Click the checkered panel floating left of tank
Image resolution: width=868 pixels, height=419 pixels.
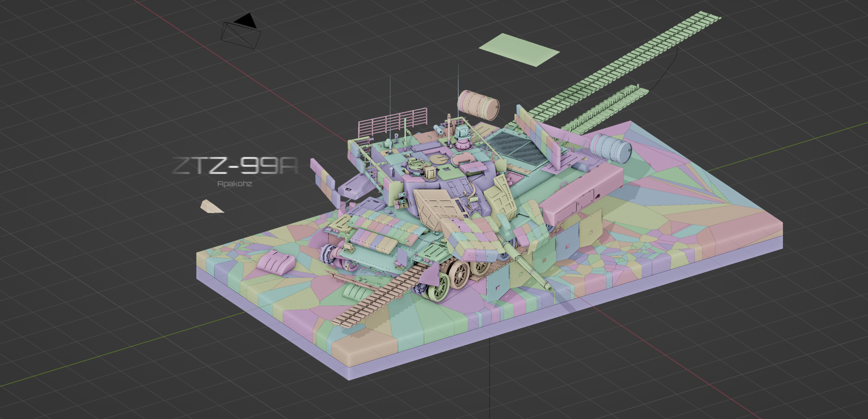324,179
